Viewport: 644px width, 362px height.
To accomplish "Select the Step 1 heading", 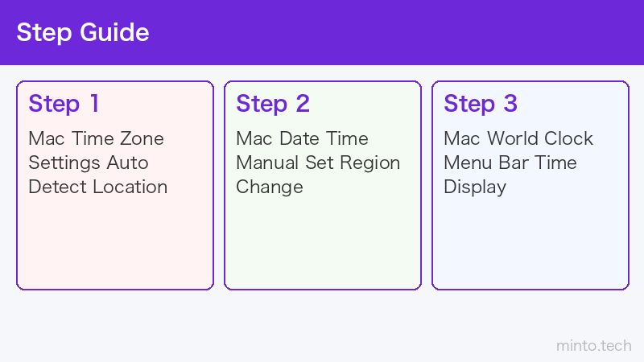I will tap(64, 104).
